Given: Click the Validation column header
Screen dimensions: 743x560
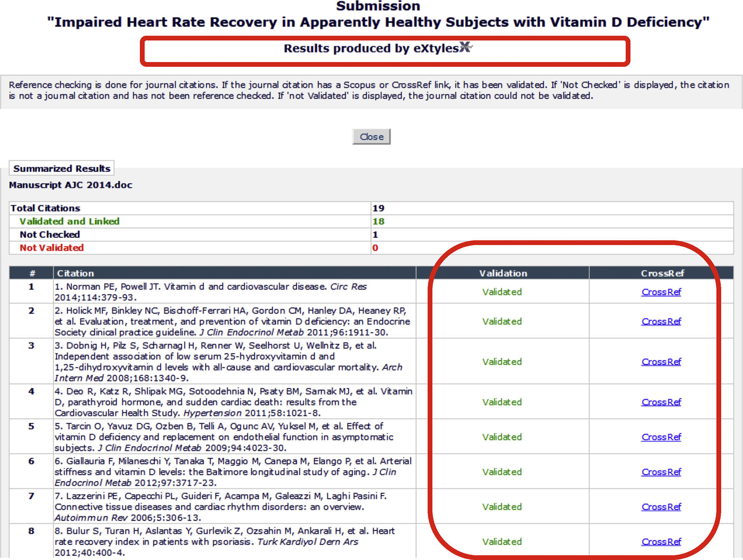Looking at the screenshot, I should click(x=503, y=273).
